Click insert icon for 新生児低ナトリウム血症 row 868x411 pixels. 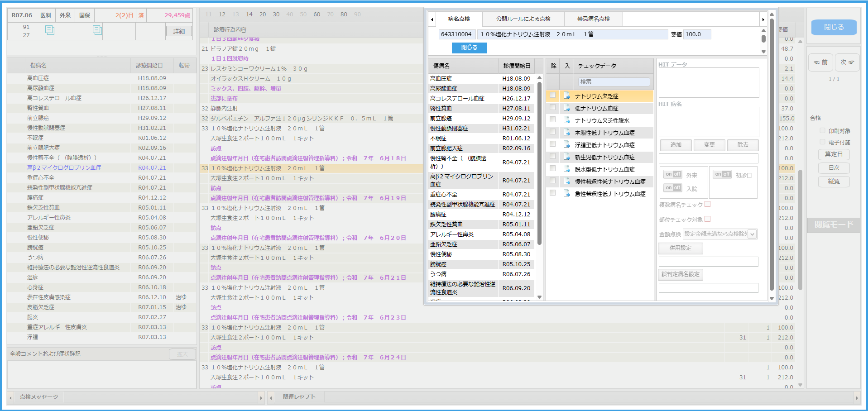pyautogui.click(x=567, y=157)
